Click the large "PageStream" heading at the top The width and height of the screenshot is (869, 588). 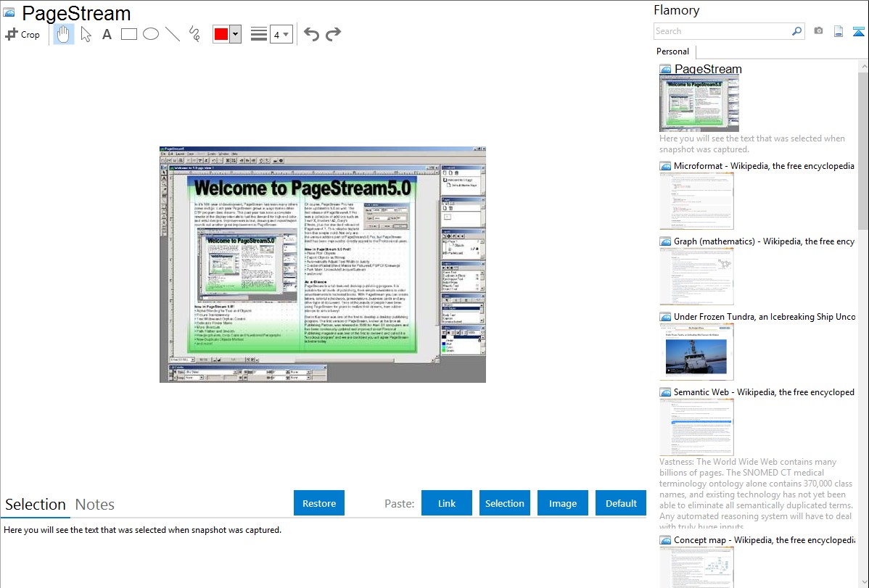[x=76, y=13]
